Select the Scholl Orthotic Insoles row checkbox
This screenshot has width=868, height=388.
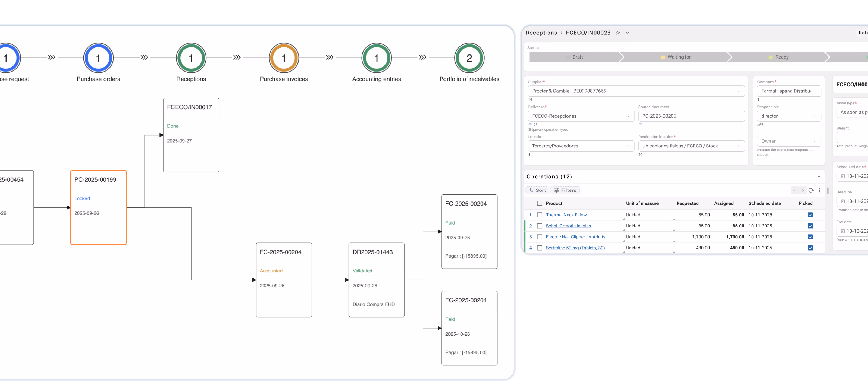(540, 226)
